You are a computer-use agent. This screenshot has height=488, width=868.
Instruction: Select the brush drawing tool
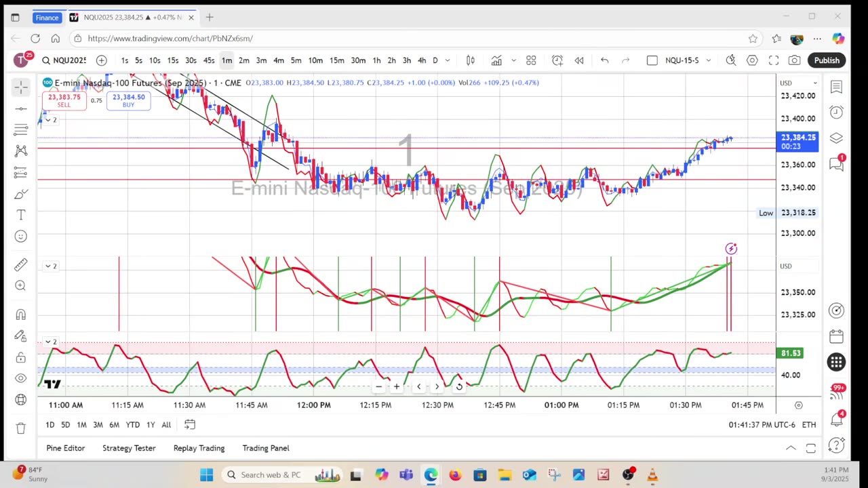[x=21, y=195]
